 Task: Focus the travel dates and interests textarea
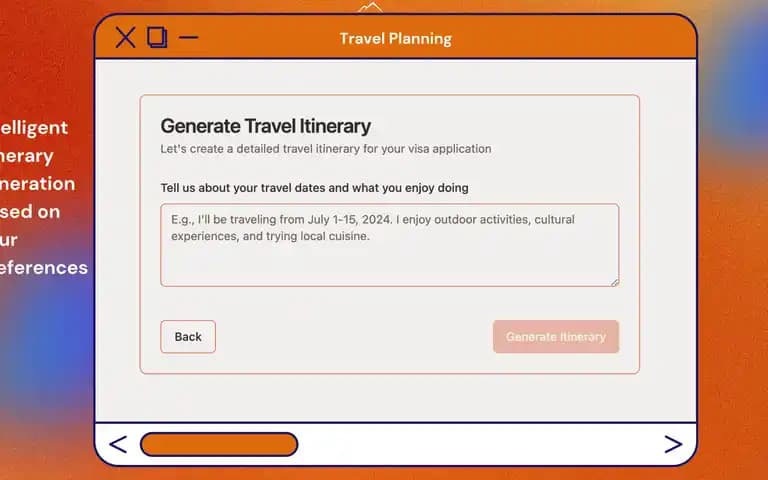(390, 245)
